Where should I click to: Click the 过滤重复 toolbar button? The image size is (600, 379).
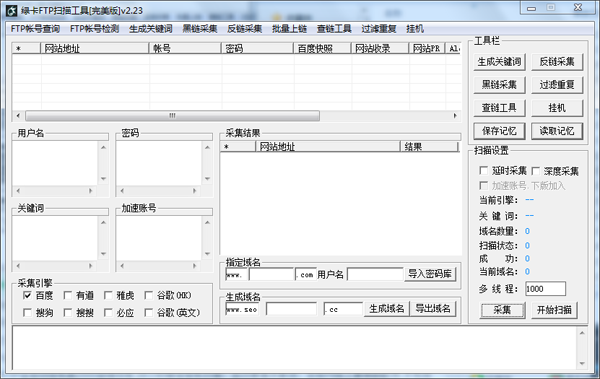[x=557, y=85]
